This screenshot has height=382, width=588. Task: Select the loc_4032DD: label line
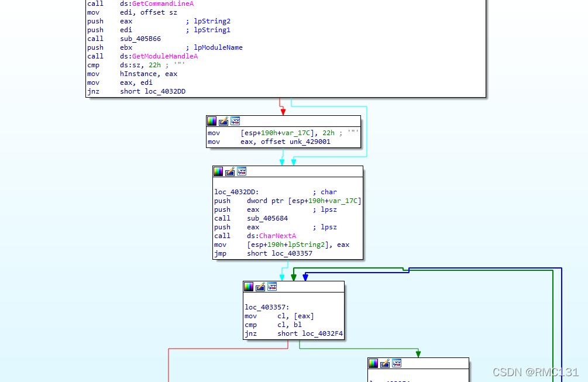click(x=236, y=192)
